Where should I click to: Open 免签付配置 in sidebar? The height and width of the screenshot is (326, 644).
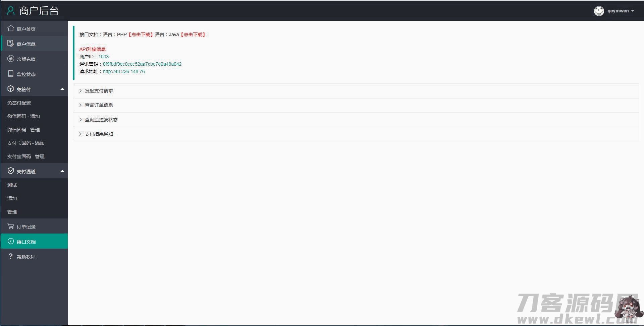click(x=19, y=103)
